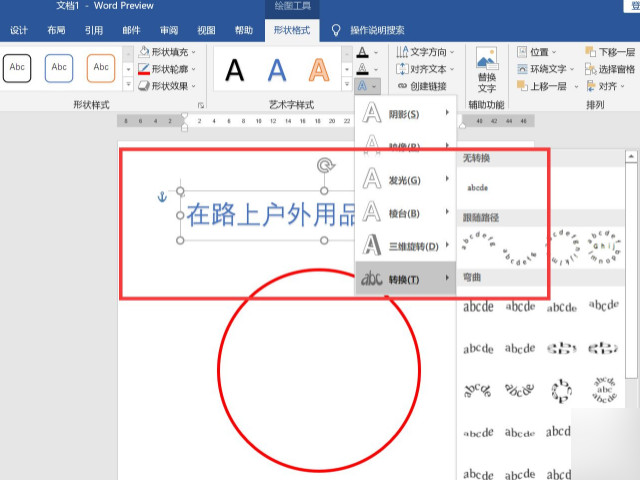Click the text fill A icon
640x480 pixels.
[x=362, y=52]
